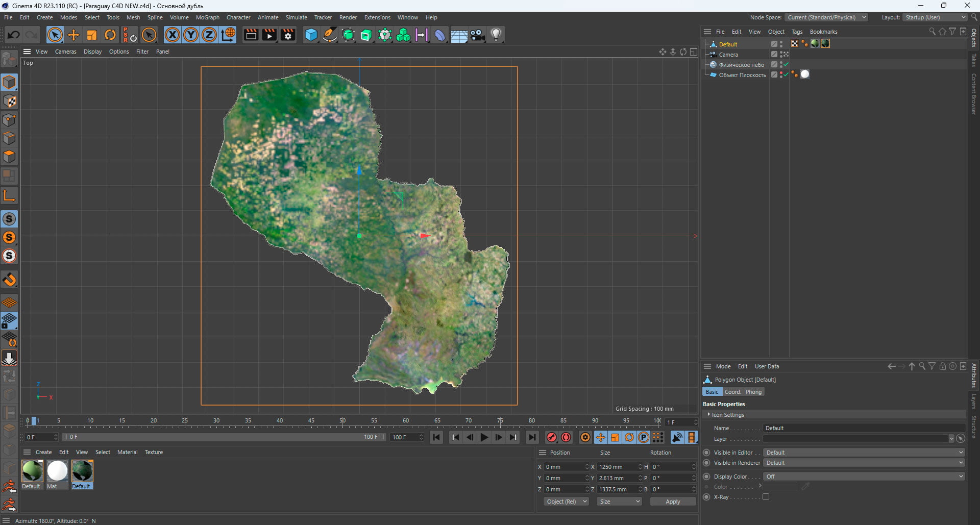Toggle X-axis lock icon

coord(173,35)
